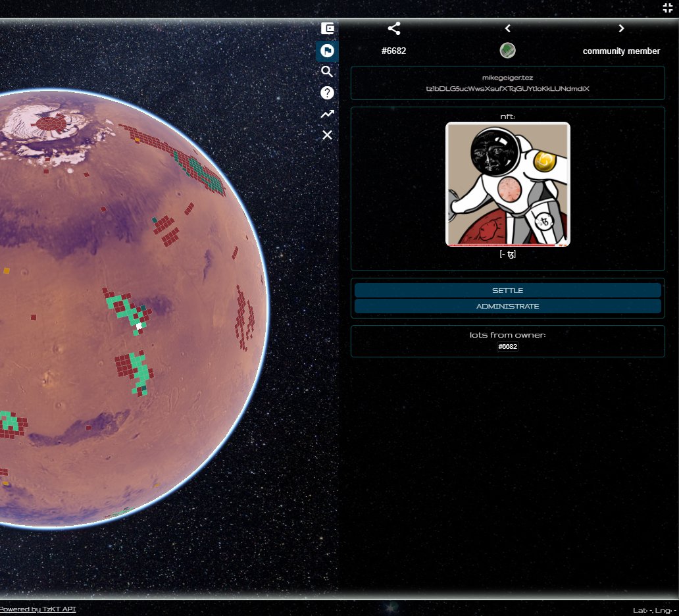
Task: Open the search magnifier tool
Action: (x=328, y=72)
